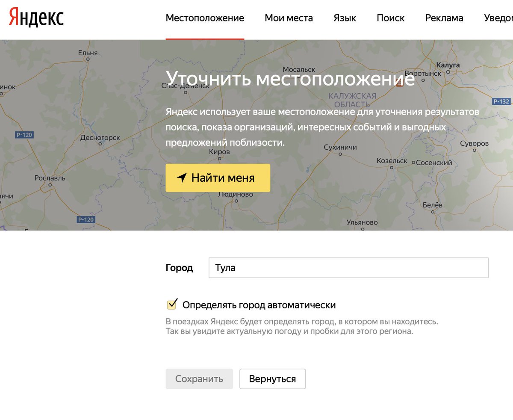This screenshot has width=513, height=420.
Task: Click the Белёв label on the map
Action: pyautogui.click(x=432, y=205)
